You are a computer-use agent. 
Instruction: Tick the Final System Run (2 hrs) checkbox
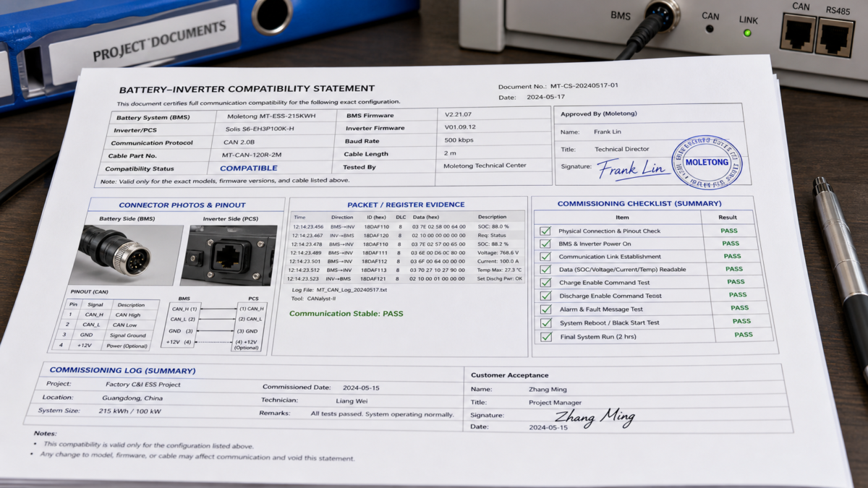[546, 337]
